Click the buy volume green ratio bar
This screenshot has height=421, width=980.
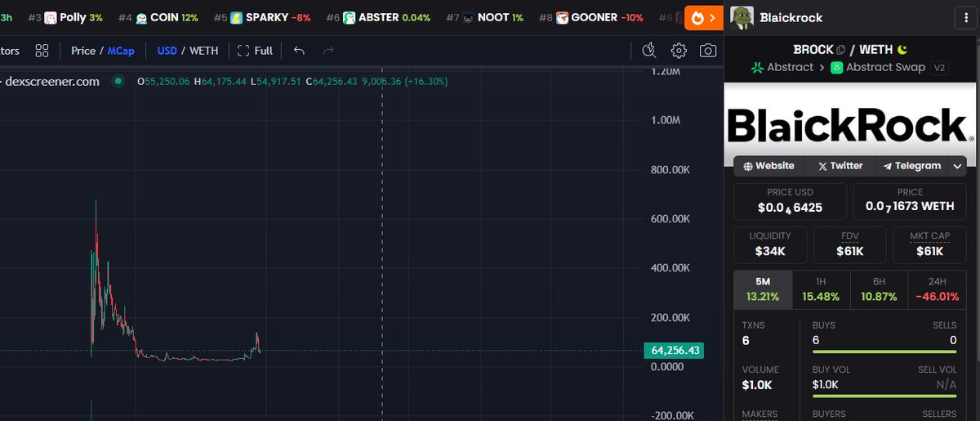pos(884,397)
